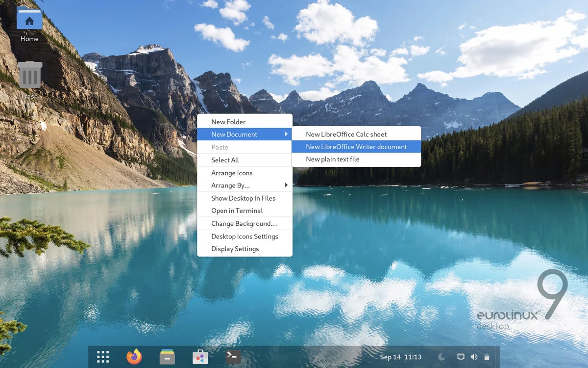
Task: Expand the Arrange By submenu arrow
Action: click(x=287, y=185)
